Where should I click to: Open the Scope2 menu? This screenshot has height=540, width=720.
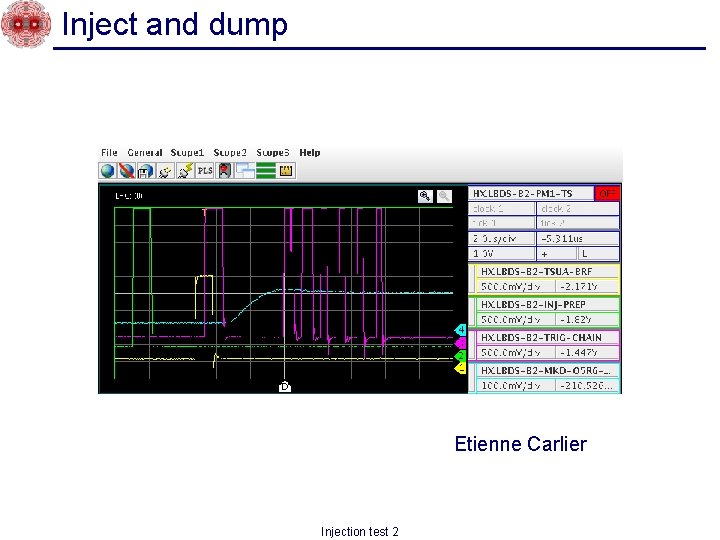tap(230, 152)
